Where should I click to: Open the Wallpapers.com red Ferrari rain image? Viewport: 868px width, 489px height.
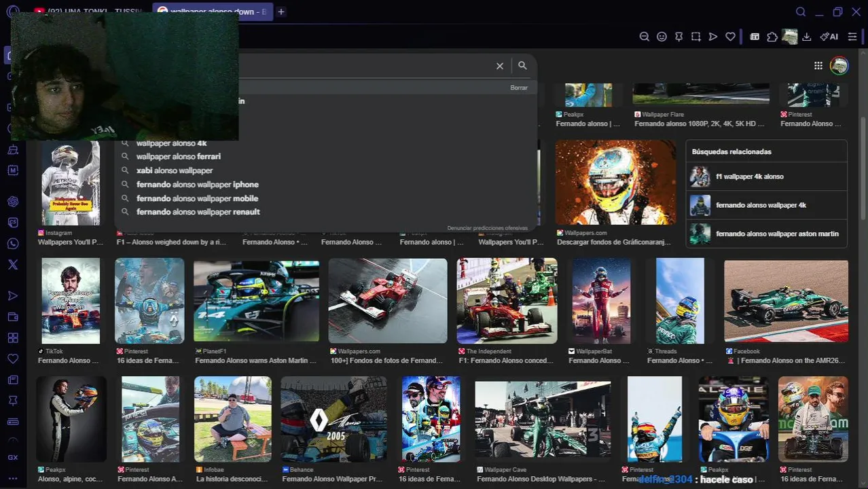click(388, 301)
